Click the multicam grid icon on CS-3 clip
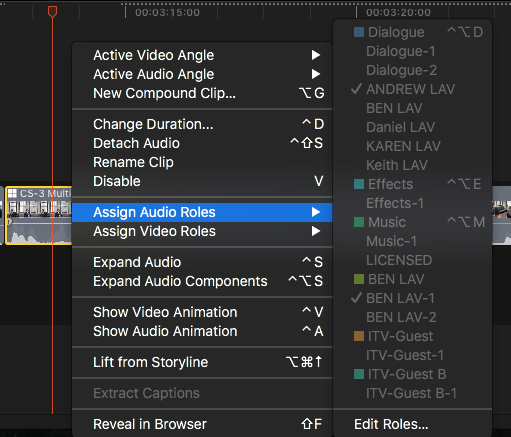 12,193
